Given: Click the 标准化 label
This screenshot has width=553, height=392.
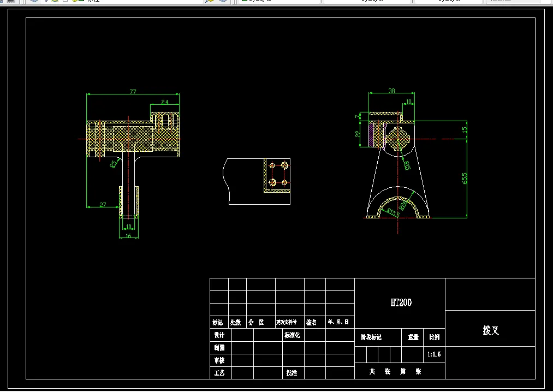Looking at the screenshot, I should (292, 335).
